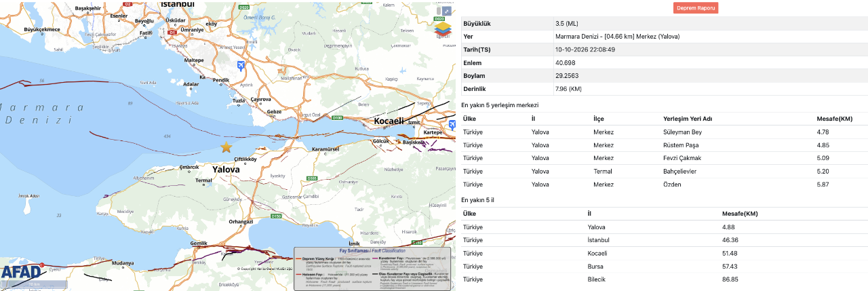Select the distance value 51.48
This screenshot has height=291, width=868.
tap(730, 253)
